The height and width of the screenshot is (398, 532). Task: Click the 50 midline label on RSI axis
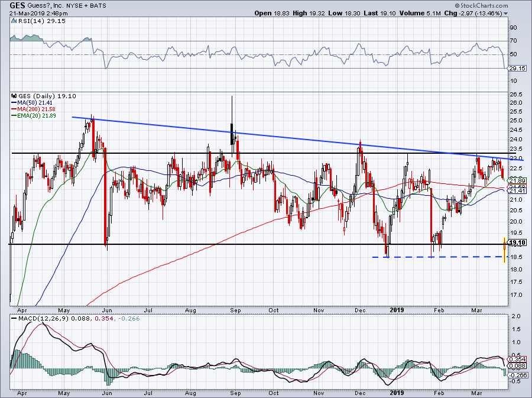[513, 54]
